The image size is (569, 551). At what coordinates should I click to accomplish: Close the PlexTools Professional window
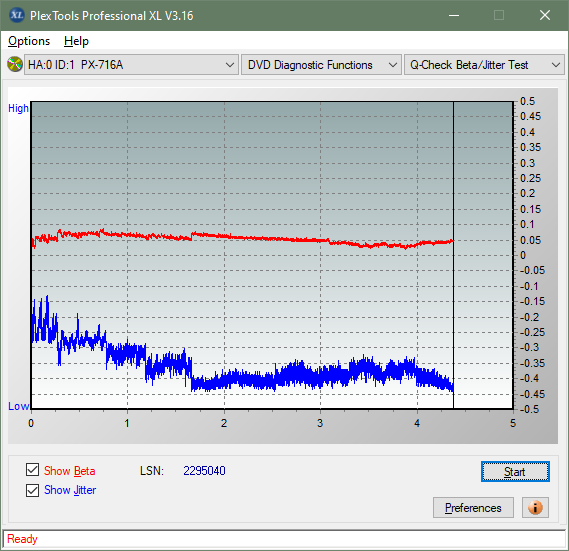(545, 15)
